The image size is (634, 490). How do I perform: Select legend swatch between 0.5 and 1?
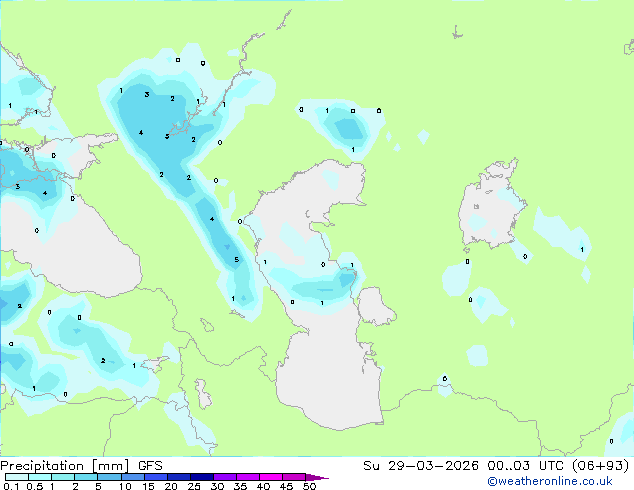tap(40, 477)
